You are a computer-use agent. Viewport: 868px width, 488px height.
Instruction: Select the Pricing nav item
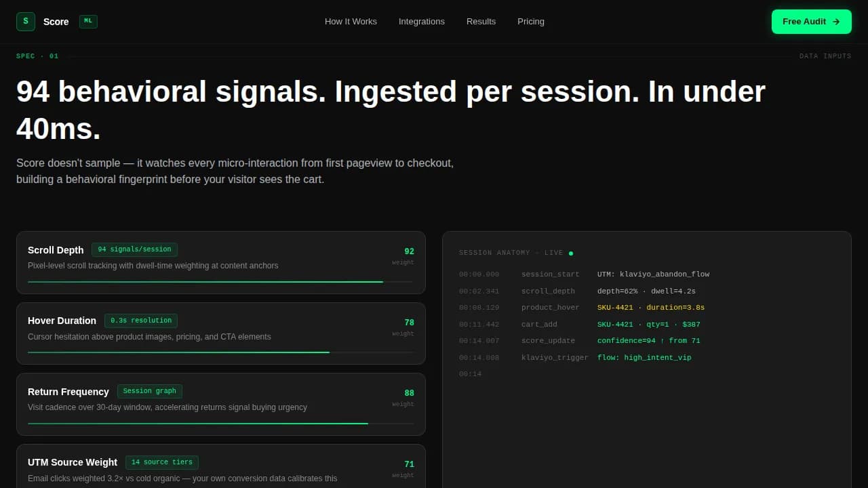pyautogui.click(x=531, y=22)
